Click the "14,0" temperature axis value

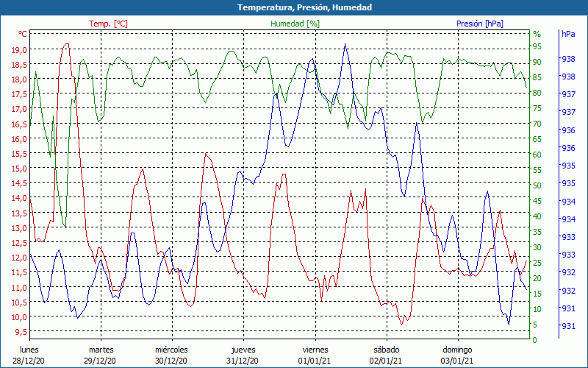point(21,198)
